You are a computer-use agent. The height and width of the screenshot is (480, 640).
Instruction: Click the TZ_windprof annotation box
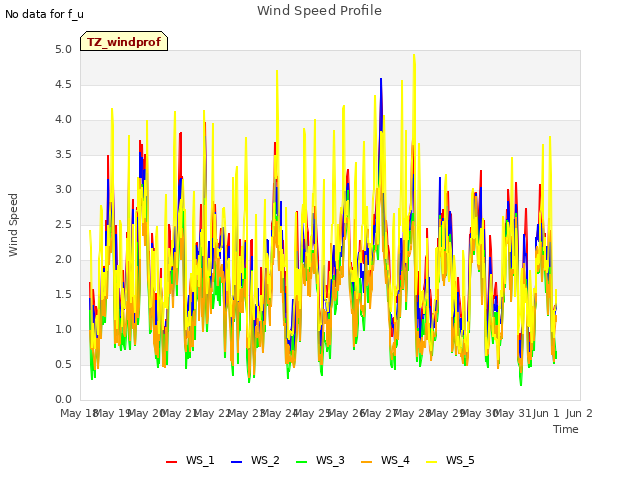click(x=124, y=41)
